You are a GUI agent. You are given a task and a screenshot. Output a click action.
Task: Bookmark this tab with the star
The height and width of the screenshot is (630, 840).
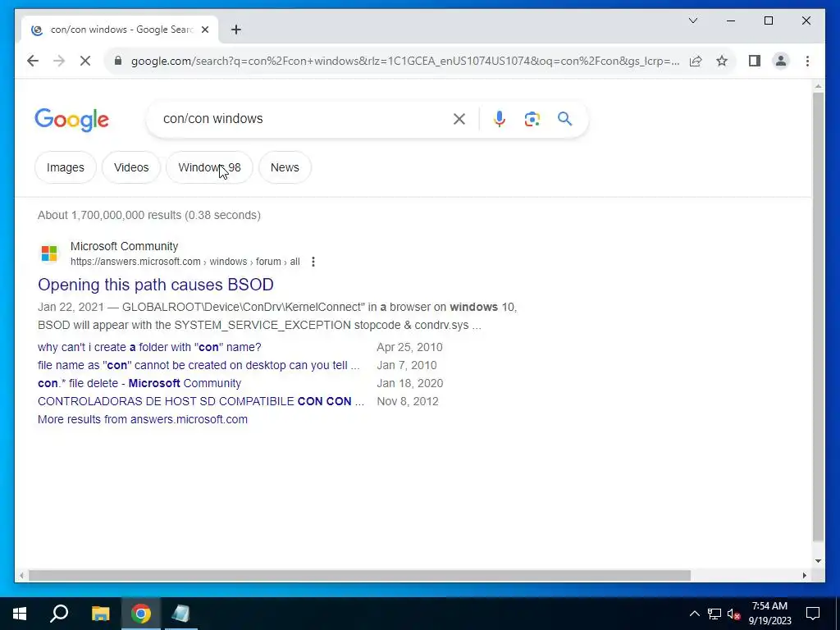[722, 61]
